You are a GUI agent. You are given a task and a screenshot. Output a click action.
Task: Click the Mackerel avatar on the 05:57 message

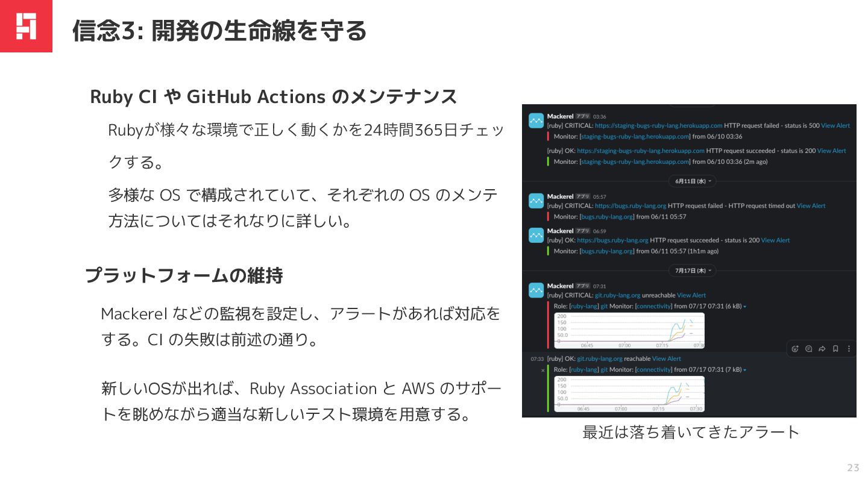coord(536,201)
